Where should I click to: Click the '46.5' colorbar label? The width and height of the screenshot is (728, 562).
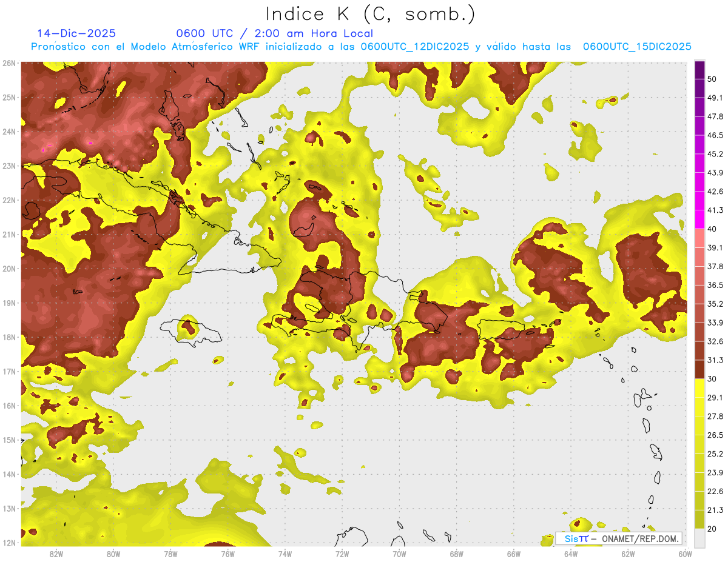tap(715, 135)
